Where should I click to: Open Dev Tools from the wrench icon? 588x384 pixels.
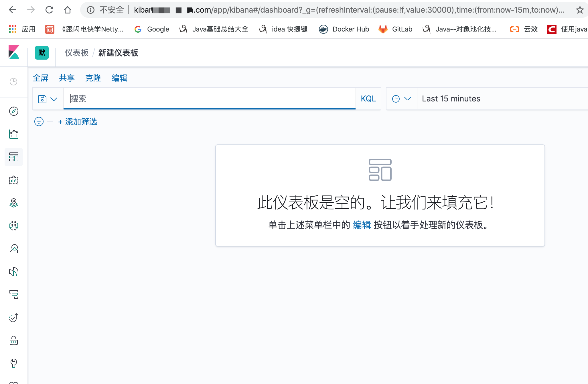(x=14, y=363)
